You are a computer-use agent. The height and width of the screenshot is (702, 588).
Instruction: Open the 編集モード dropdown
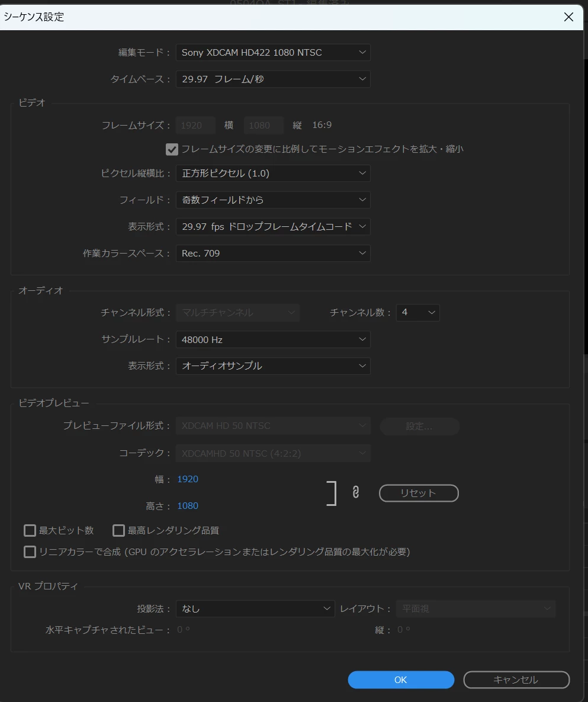click(x=273, y=52)
